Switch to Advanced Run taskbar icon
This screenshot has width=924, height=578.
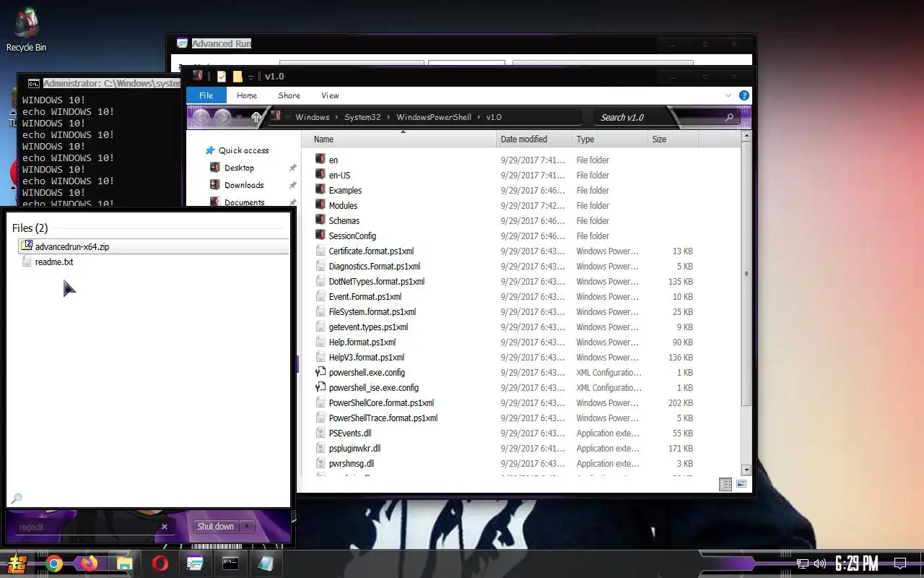[x=195, y=564]
